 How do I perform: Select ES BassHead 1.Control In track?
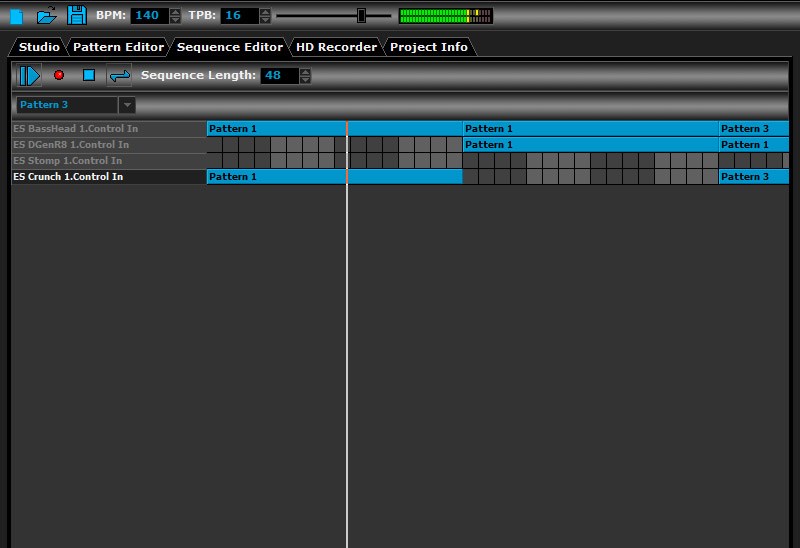109,129
